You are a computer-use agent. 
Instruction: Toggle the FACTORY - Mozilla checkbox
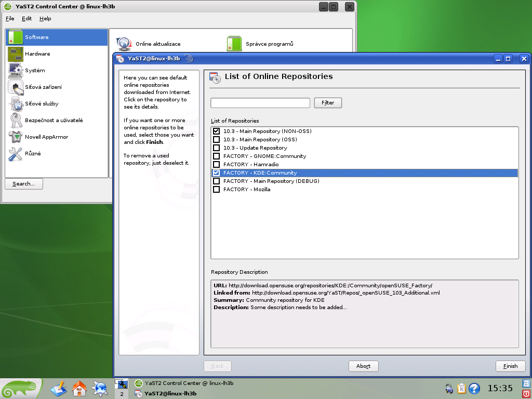point(217,189)
